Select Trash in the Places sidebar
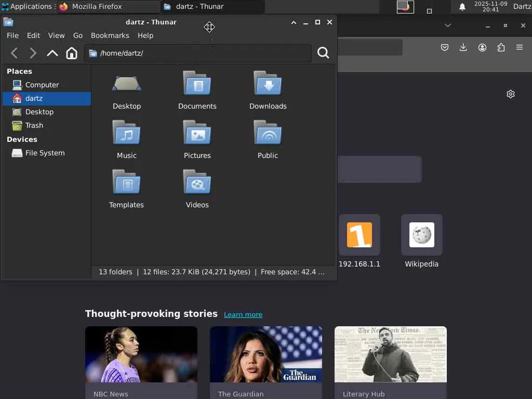 (34, 125)
